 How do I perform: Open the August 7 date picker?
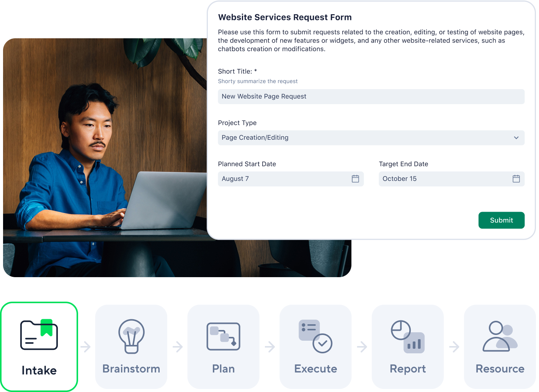[291, 179]
